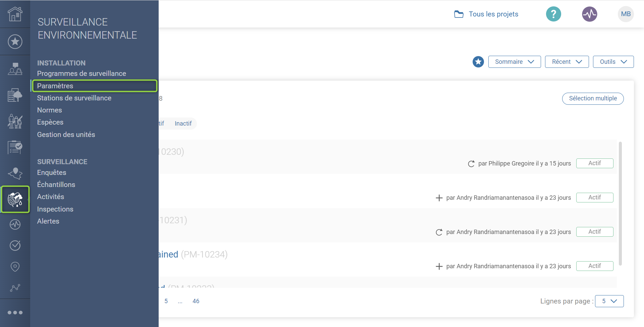The image size is (644, 327).
Task: Click the purple activity pulse icon in header
Action: coord(589,14)
